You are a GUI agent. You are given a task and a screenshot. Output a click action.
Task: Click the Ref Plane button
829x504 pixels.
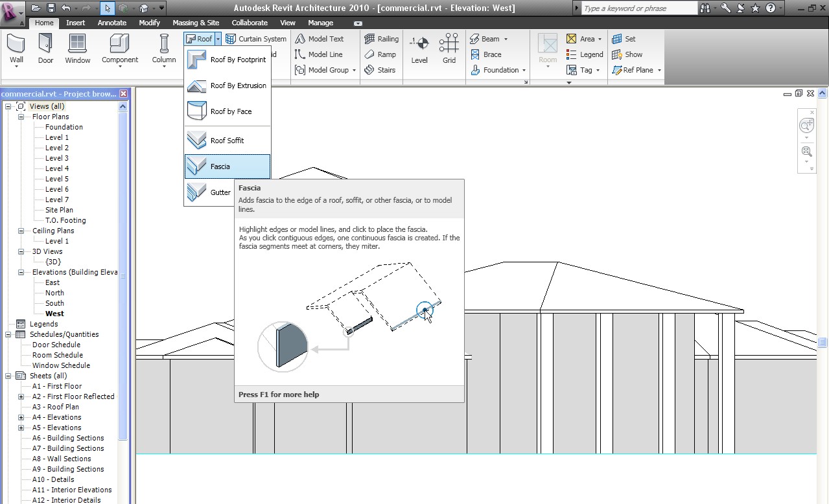click(x=632, y=70)
